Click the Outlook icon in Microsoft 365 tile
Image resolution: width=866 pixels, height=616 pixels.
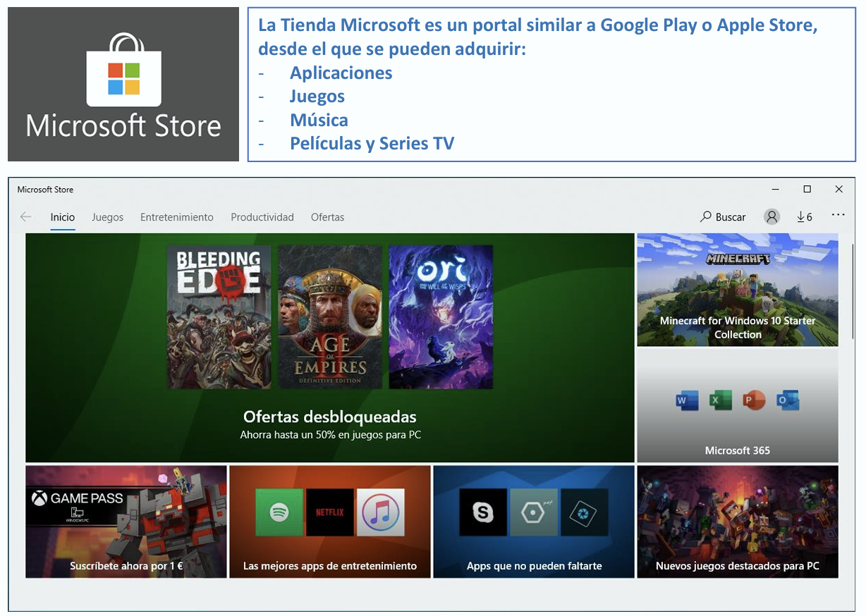[x=787, y=400]
